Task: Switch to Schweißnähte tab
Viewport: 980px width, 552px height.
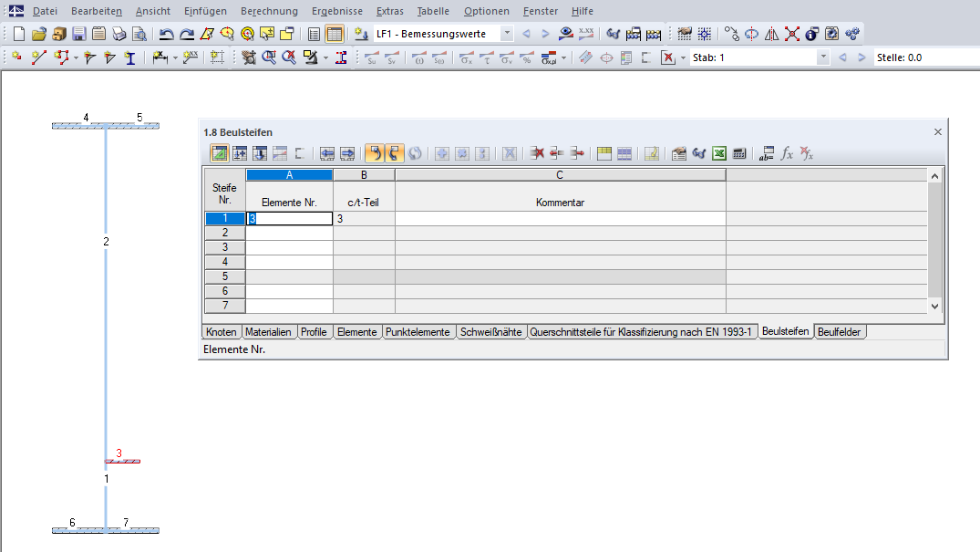Action: pos(490,332)
